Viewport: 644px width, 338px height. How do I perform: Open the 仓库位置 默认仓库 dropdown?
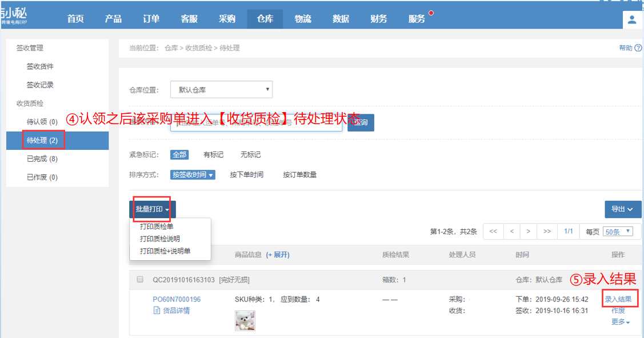(x=221, y=89)
